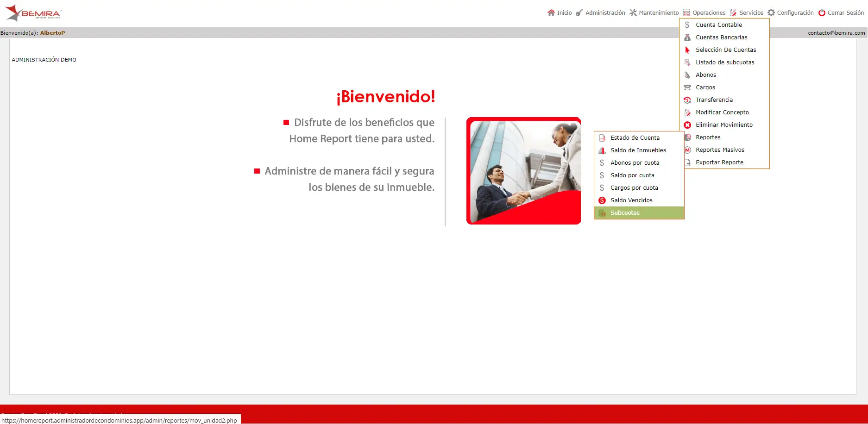Click the Reportes Masivos M icon

[x=688, y=150]
